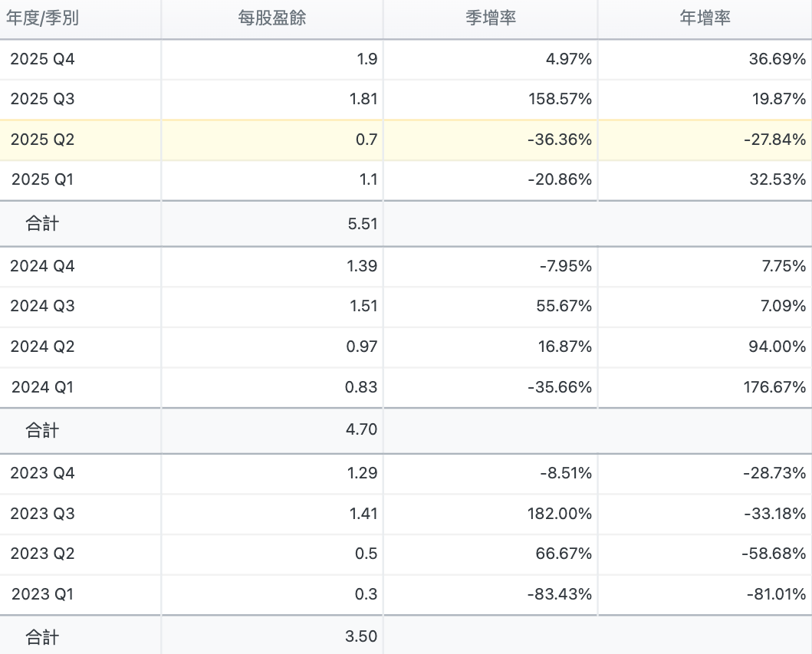Select the 2023 Q1 row label
812x654 pixels.
pos(42,594)
